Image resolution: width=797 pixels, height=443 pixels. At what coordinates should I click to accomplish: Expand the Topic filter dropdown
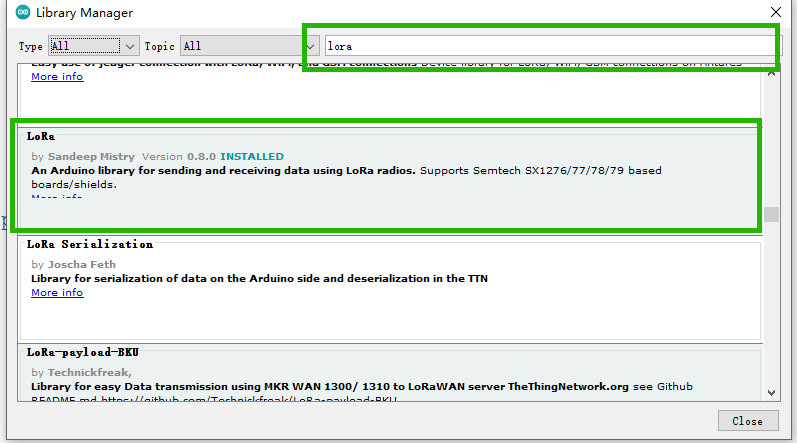250,46
